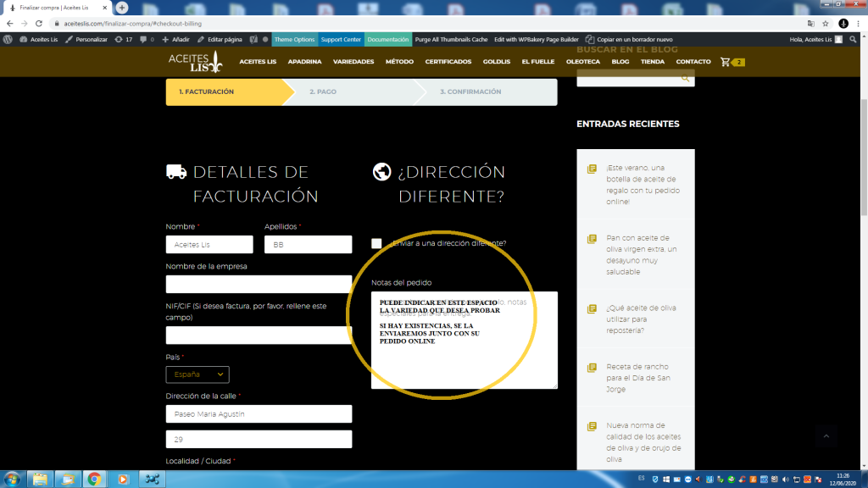Click the WordPress logo in admin bar
The height and width of the screenshot is (488, 868).
(8, 39)
